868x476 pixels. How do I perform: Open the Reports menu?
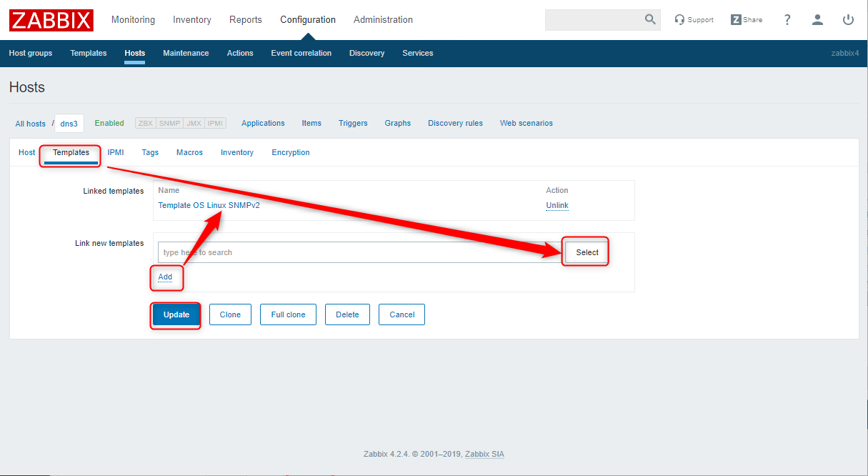[246, 20]
